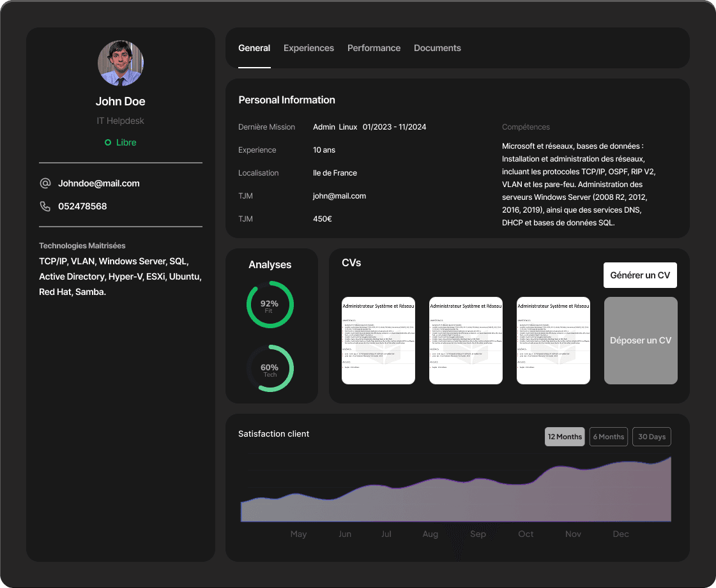Image resolution: width=716 pixels, height=588 pixels.
Task: Click the Jun axis label
Action: (345, 534)
